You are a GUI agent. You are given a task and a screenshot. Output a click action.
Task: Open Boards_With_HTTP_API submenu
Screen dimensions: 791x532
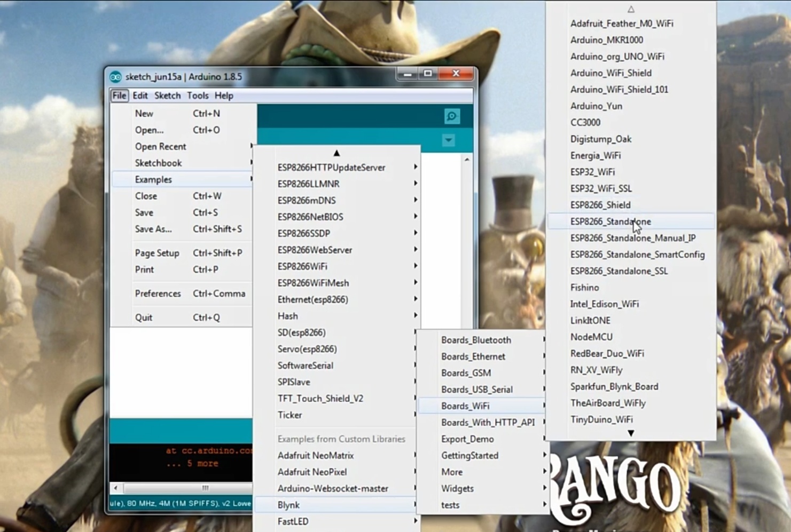[x=483, y=423]
